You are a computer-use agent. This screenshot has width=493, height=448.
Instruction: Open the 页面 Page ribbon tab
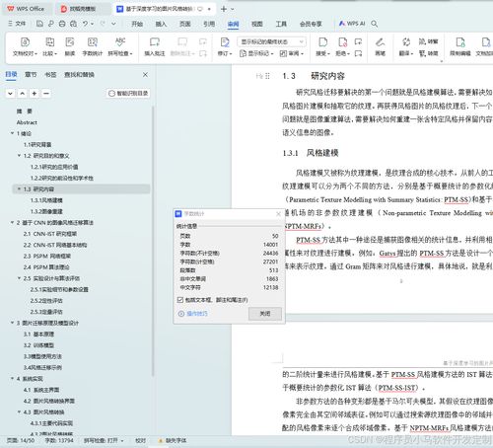185,24
